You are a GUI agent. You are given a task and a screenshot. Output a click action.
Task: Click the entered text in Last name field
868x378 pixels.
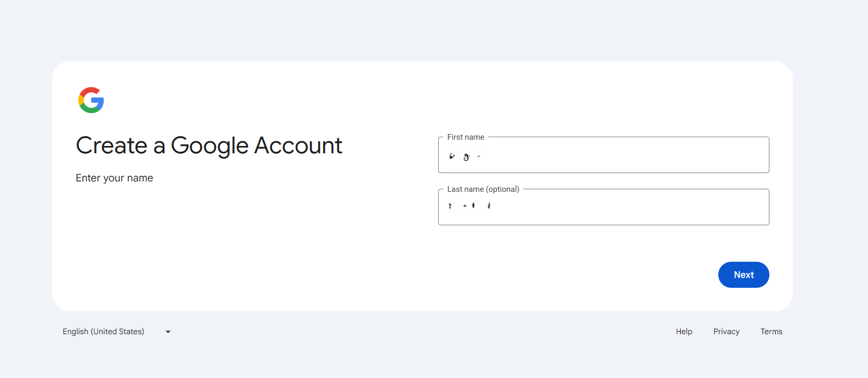click(x=469, y=206)
